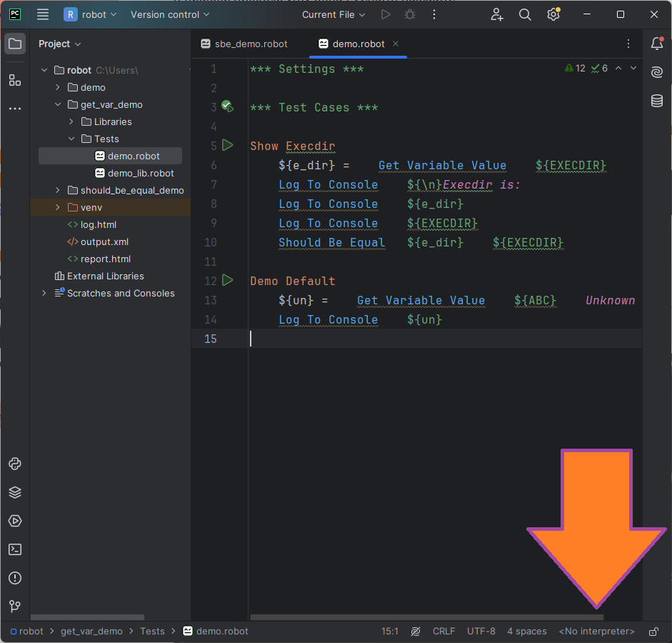Open the robot project dropdown

[91, 14]
